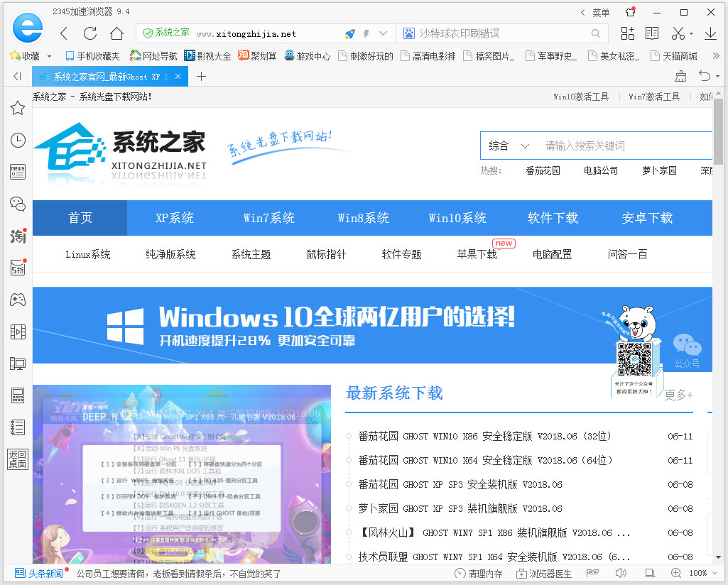Open the XP系统 navigation tab

coord(175,218)
